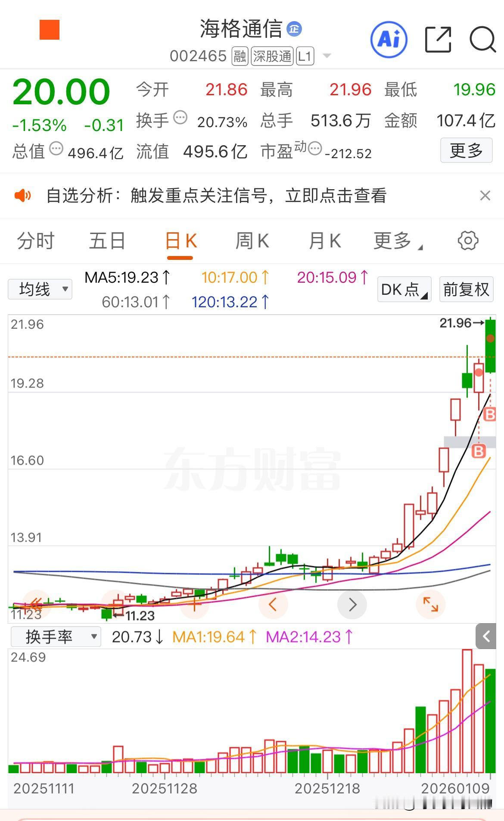Open the search magnifier icon
This screenshot has height=821, width=504.
pyautogui.click(x=483, y=39)
